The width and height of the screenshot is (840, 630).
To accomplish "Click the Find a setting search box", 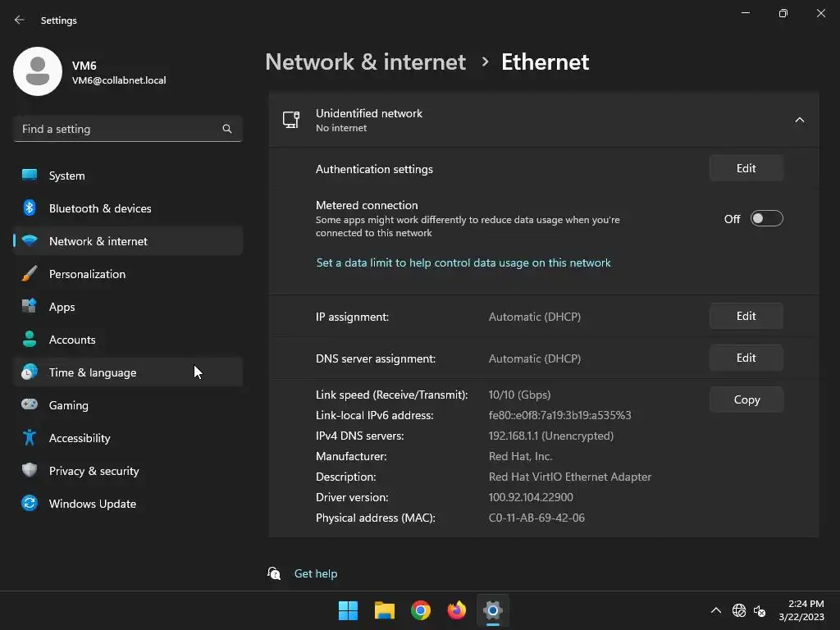I will point(119,129).
